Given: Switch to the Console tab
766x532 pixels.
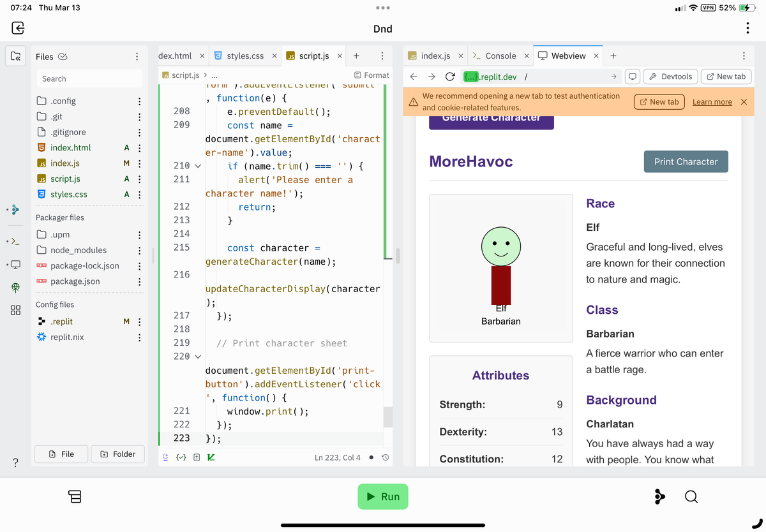Looking at the screenshot, I should 500,56.
